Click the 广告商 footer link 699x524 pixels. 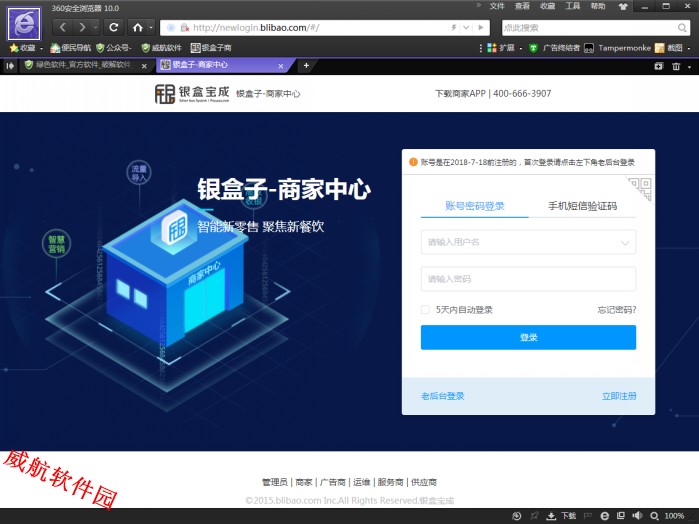(x=333, y=482)
